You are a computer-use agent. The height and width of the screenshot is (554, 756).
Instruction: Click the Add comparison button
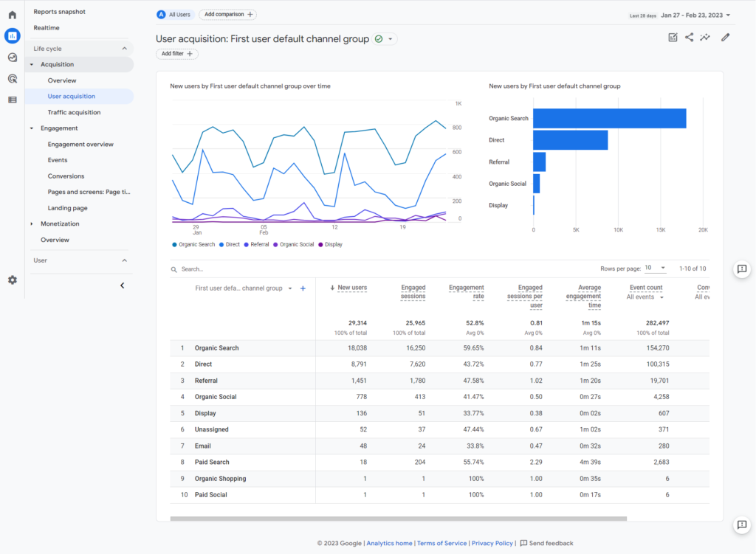point(227,15)
